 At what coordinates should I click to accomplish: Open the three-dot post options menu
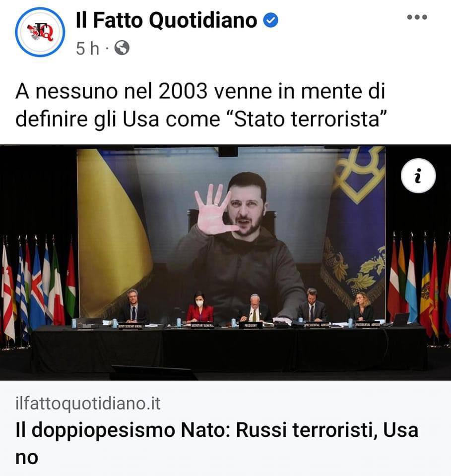pyautogui.click(x=417, y=17)
